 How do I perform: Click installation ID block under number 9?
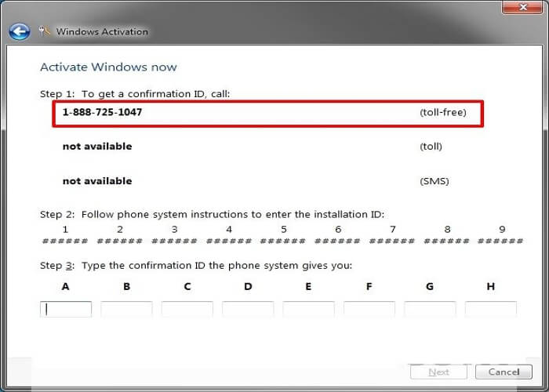(x=501, y=241)
